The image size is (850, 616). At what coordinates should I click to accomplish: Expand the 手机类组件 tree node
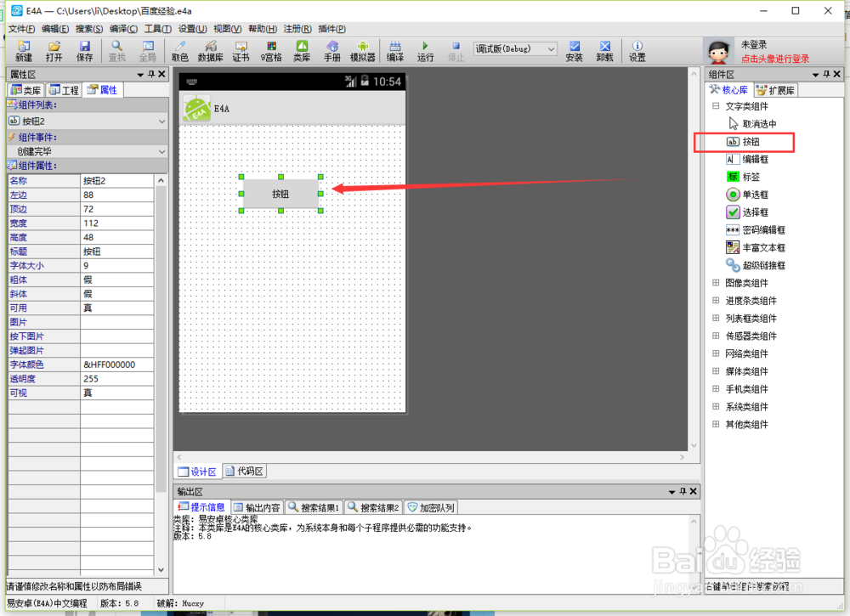point(716,389)
